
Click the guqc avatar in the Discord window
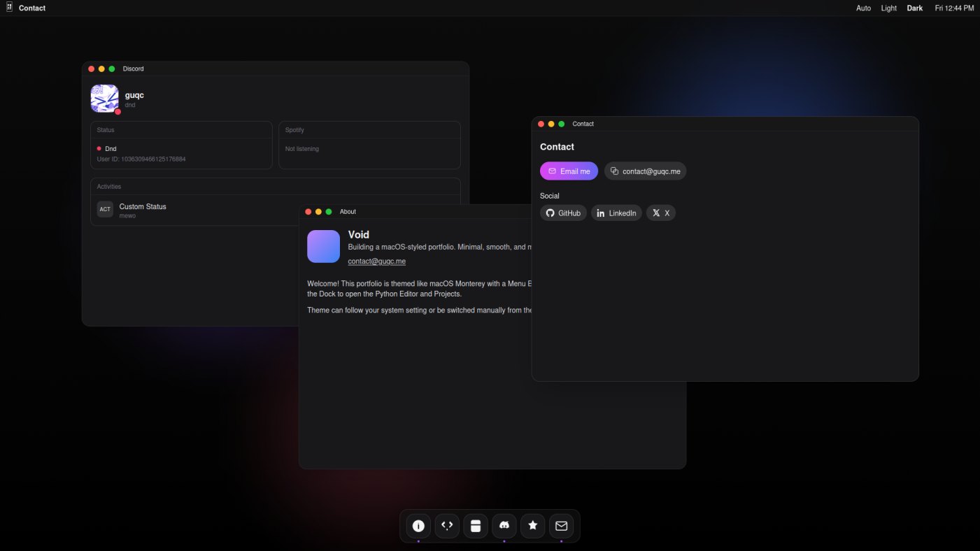pos(104,99)
